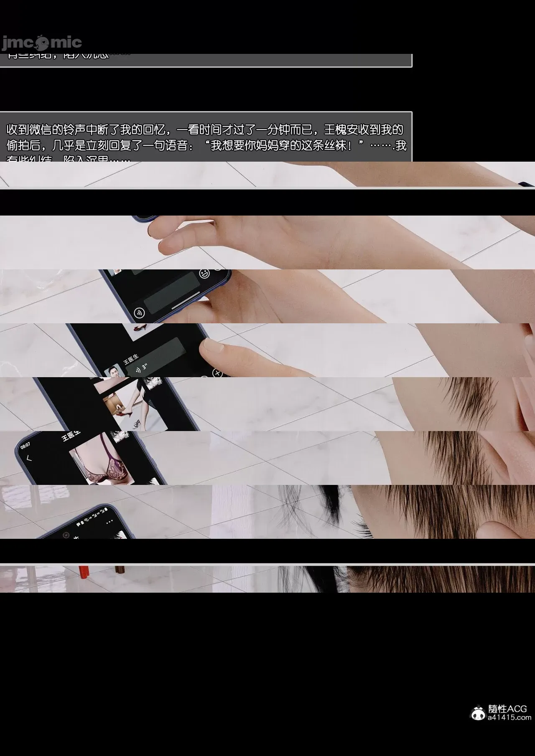Screen dimensions: 535x756
Task: Click the 隨性ACG watermark text
Action: pos(507,709)
